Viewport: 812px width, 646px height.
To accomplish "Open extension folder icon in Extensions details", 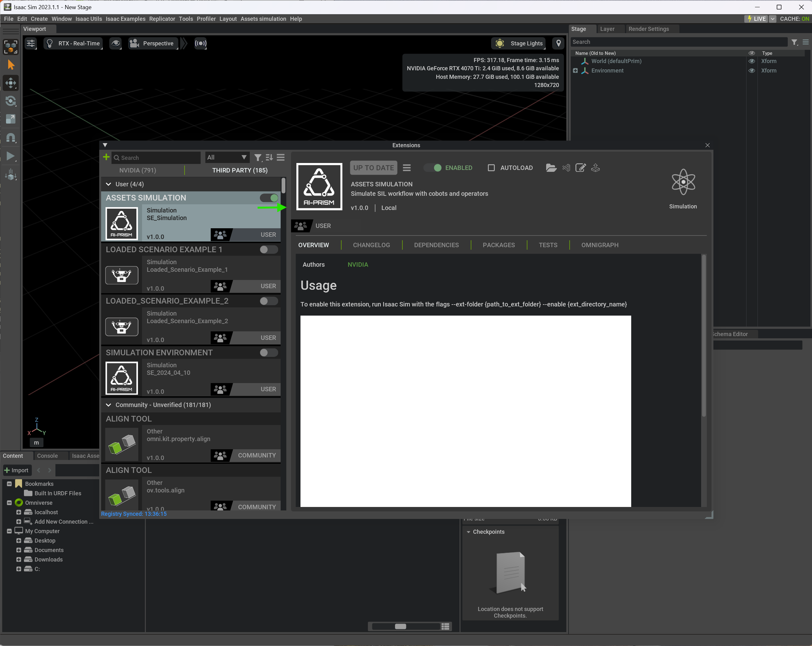I will tap(551, 168).
